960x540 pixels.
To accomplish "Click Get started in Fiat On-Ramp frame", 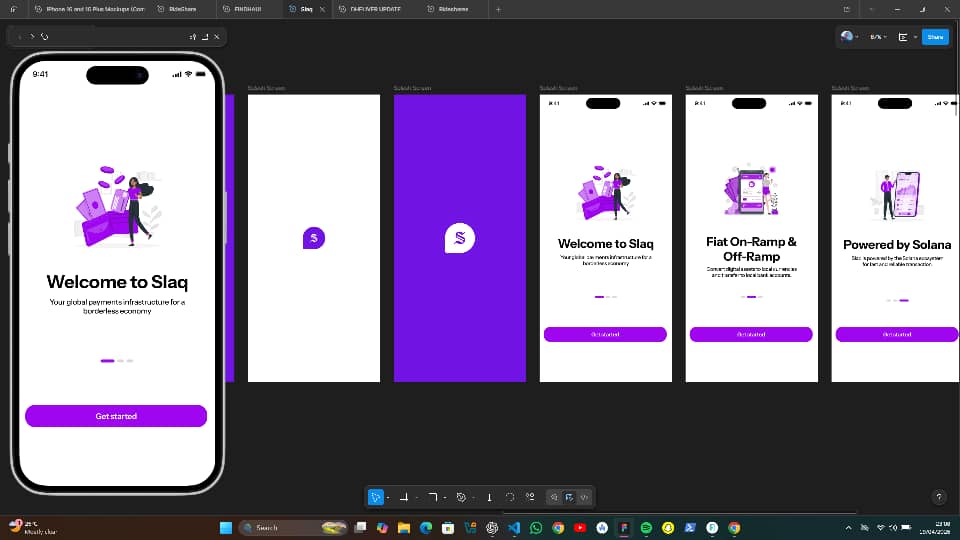I will click(x=751, y=334).
